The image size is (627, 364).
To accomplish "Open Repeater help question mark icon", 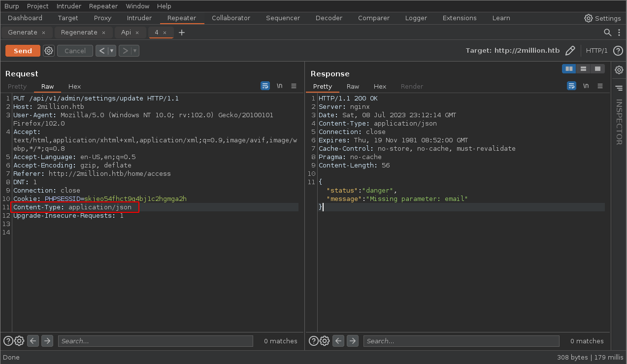I will (x=618, y=51).
